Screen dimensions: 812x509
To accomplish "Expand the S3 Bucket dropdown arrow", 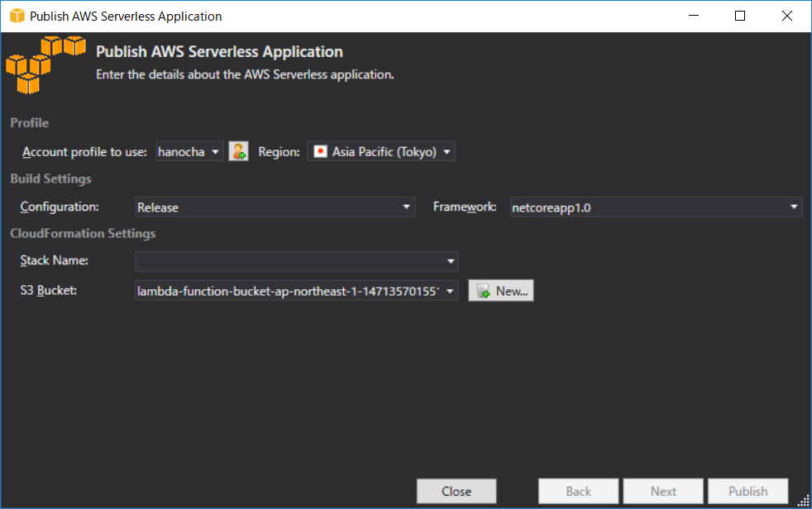I will coord(450,291).
